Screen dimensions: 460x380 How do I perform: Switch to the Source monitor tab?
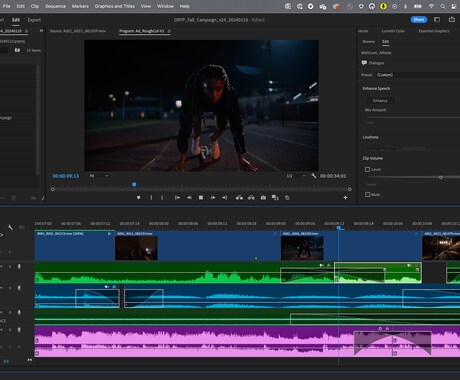(x=78, y=31)
